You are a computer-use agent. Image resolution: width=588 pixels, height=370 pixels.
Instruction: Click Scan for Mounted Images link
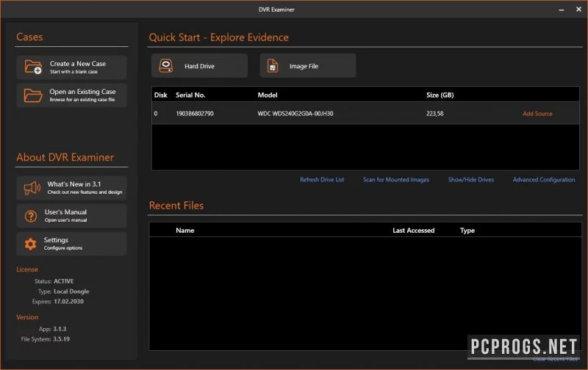(x=396, y=180)
